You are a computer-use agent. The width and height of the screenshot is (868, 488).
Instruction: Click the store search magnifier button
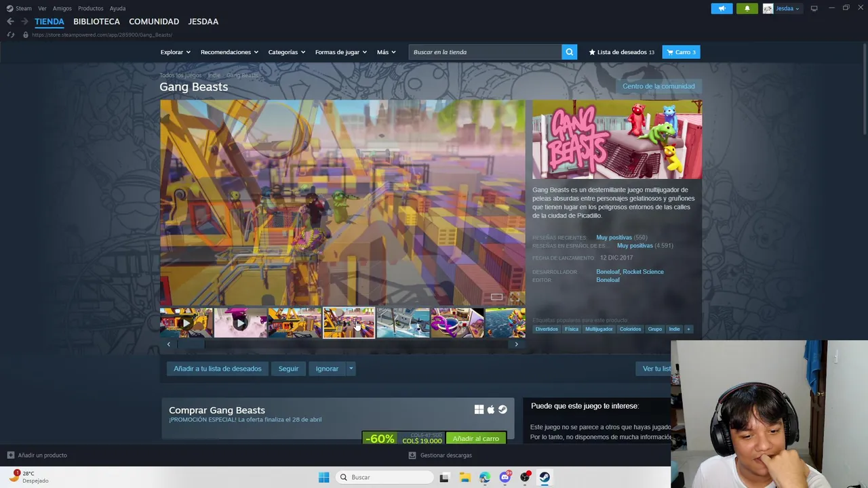tap(570, 52)
